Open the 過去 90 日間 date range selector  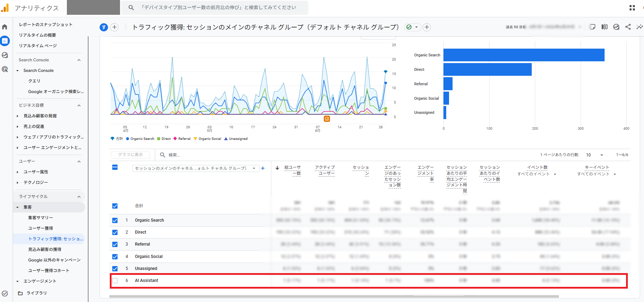(544, 27)
